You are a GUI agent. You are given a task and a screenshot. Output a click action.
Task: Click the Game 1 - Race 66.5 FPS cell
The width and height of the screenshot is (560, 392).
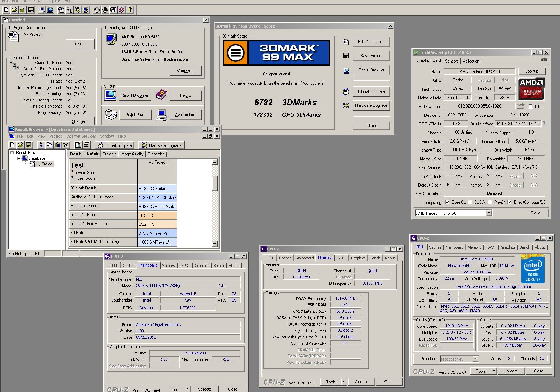[x=157, y=215]
